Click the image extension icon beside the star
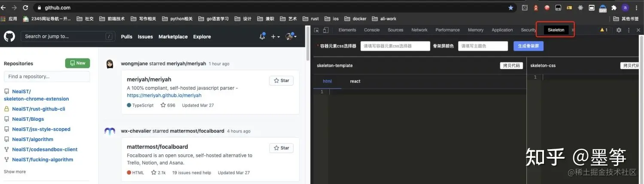The image size is (644, 184). coord(525,8)
